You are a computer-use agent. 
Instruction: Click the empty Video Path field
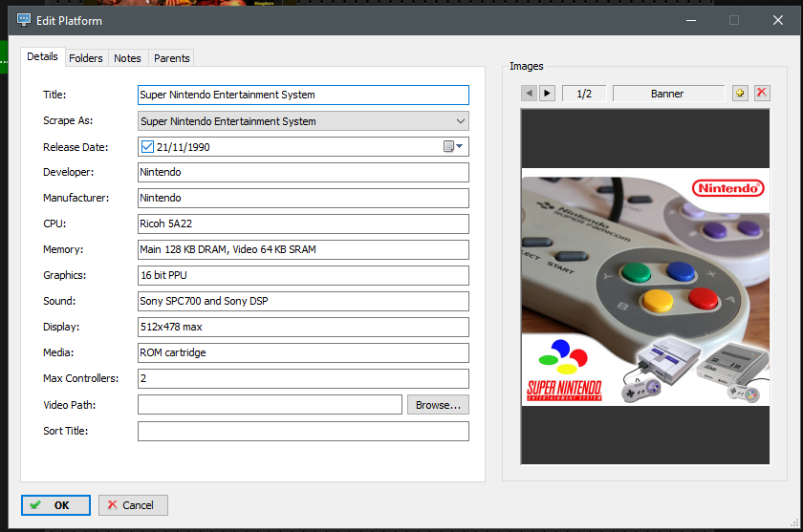270,405
